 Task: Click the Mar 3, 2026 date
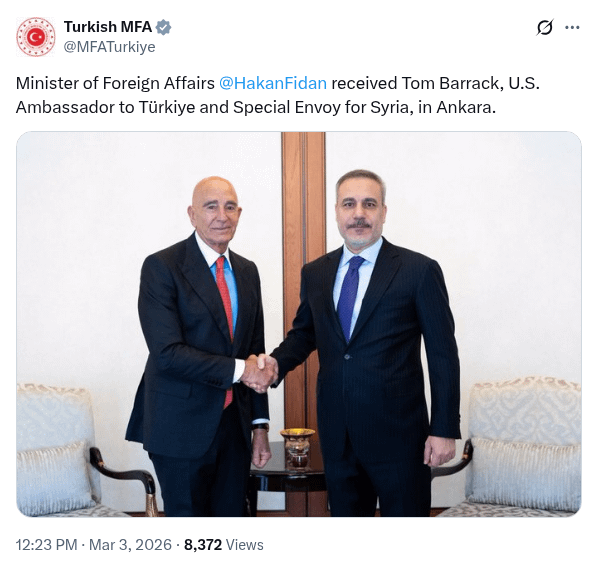[130, 545]
